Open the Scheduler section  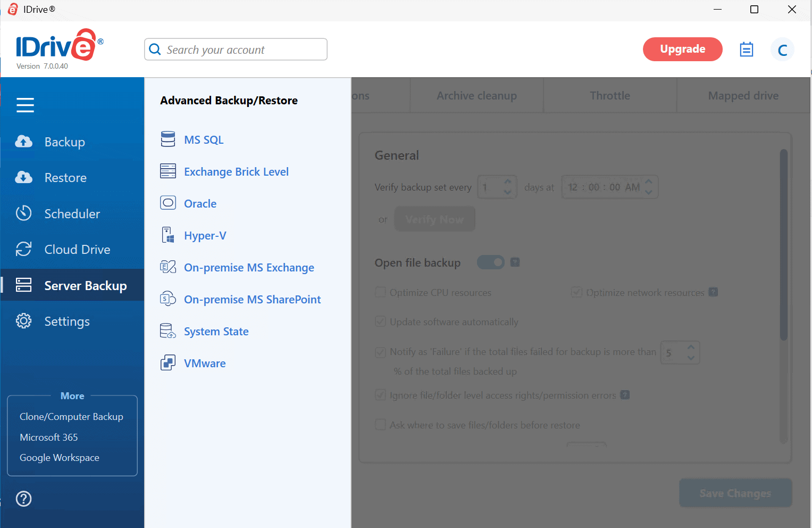[x=72, y=213]
